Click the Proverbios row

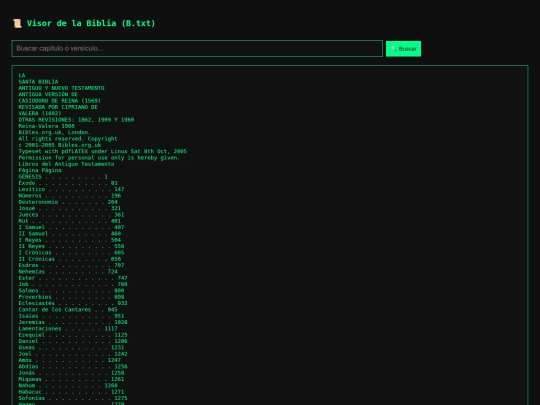[x=71, y=297]
